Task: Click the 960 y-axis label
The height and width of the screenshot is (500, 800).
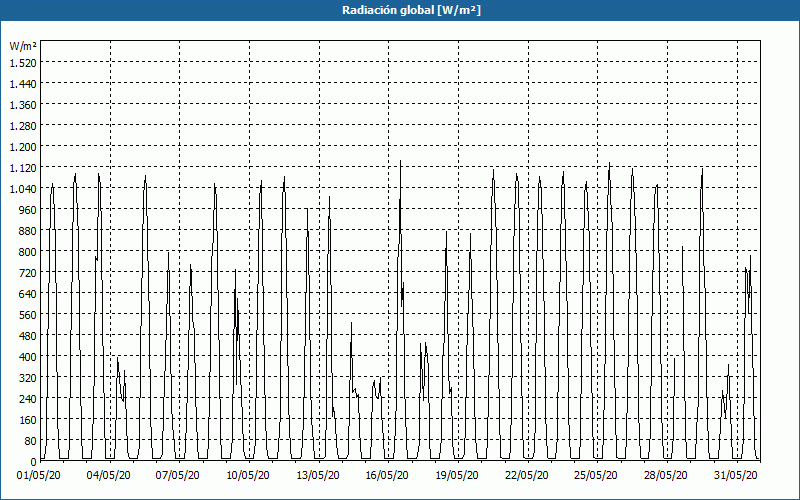Action: (x=28, y=210)
